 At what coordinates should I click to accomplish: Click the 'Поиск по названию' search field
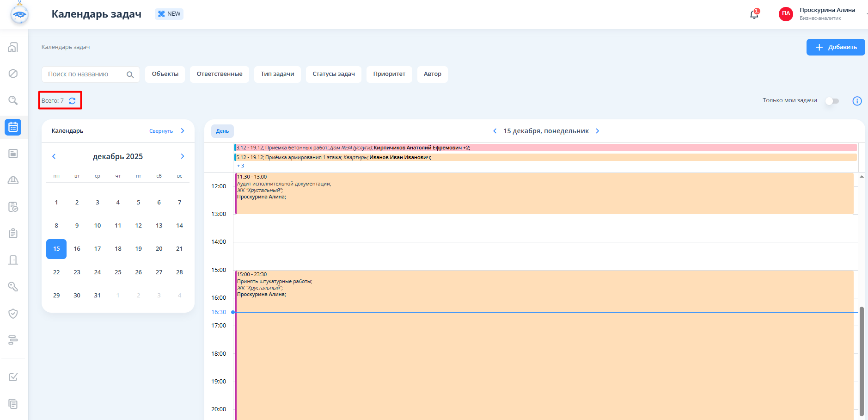(x=83, y=74)
